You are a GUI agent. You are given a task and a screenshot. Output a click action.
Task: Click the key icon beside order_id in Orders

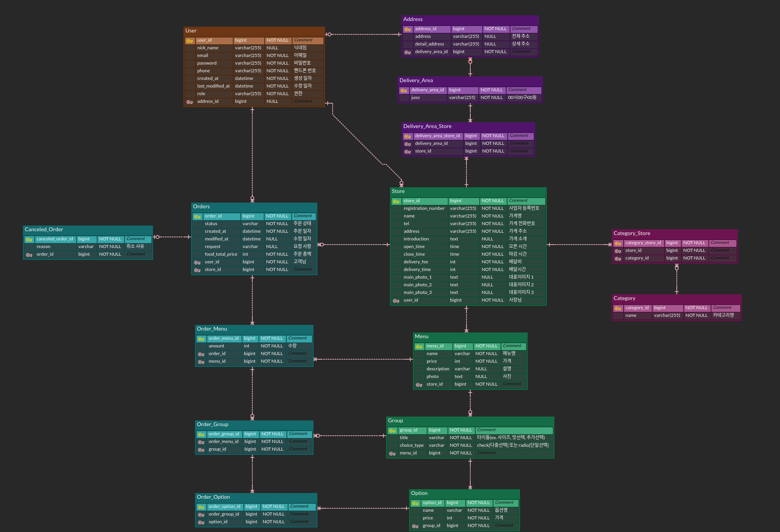(x=198, y=216)
